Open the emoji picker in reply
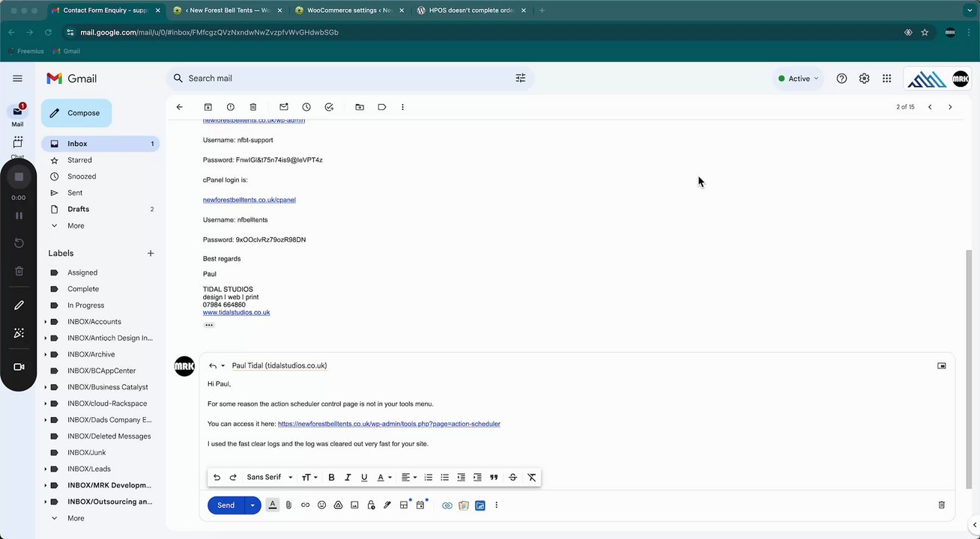Screen dimensions: 980x539 (321, 505)
